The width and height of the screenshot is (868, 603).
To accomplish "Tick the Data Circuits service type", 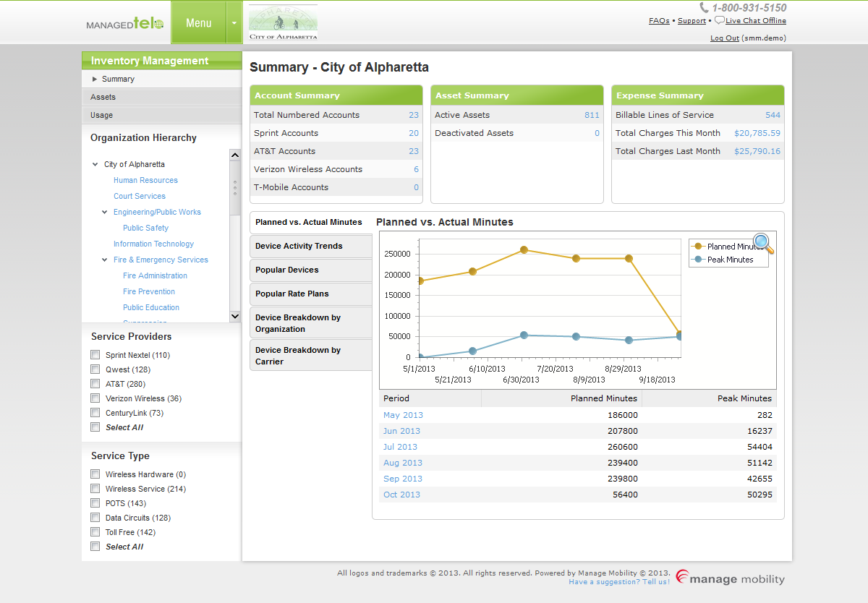I will click(x=95, y=518).
